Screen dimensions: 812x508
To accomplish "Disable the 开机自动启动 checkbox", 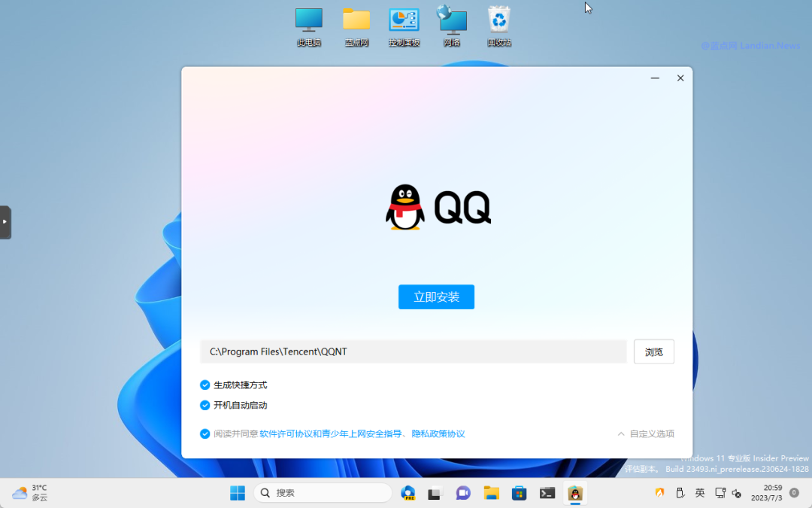I will click(205, 405).
